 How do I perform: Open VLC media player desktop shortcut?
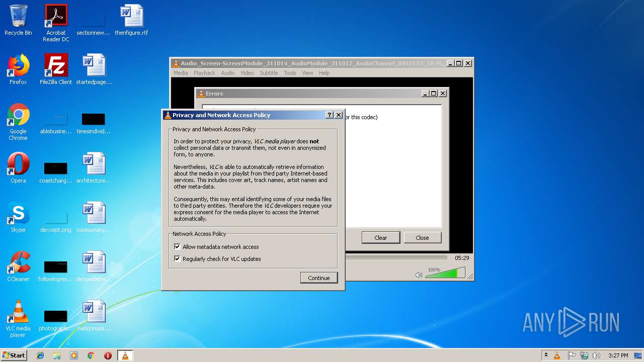[18, 319]
